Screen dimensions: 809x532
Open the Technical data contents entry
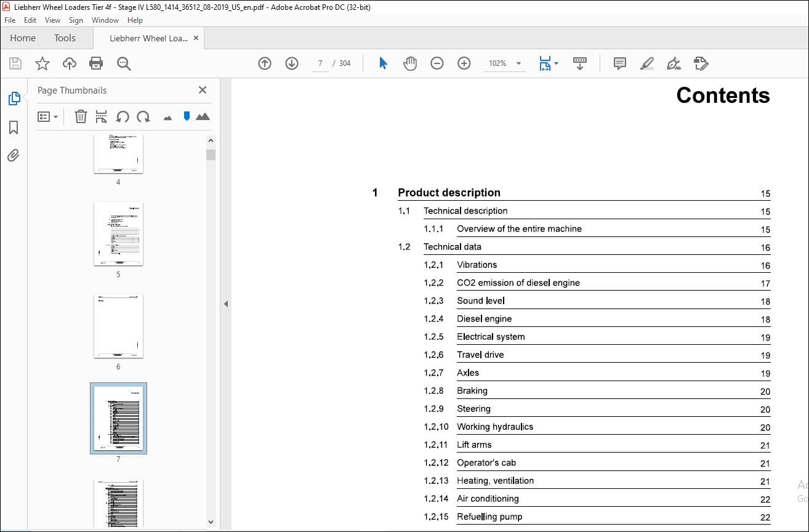point(453,246)
